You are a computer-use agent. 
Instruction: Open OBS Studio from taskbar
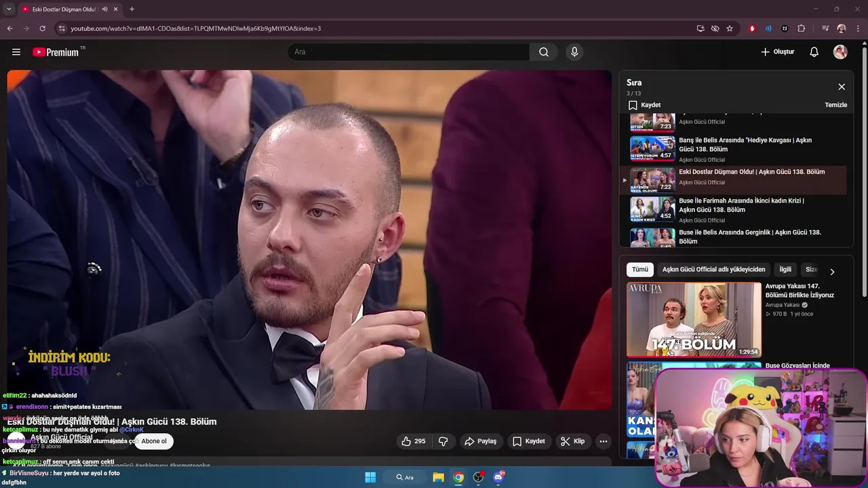point(479,477)
